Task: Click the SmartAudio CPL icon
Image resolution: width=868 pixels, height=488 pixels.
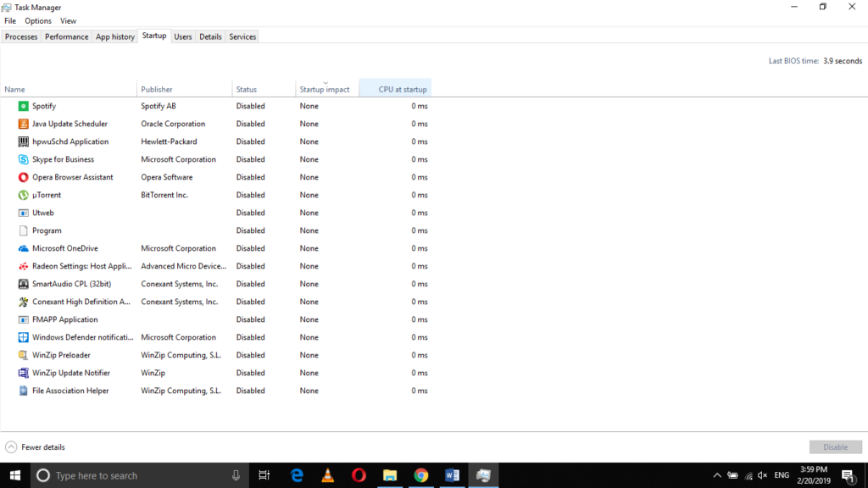Action: pyautogui.click(x=23, y=284)
